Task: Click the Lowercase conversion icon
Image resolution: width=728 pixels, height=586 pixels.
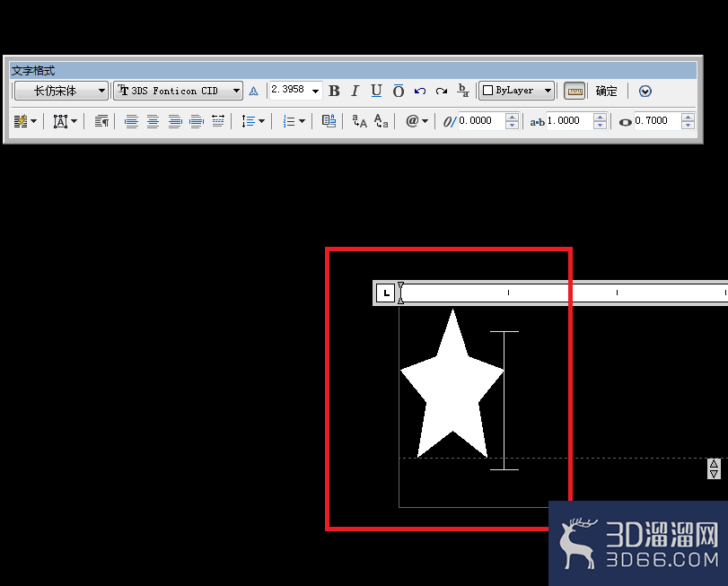Action: coord(382,121)
